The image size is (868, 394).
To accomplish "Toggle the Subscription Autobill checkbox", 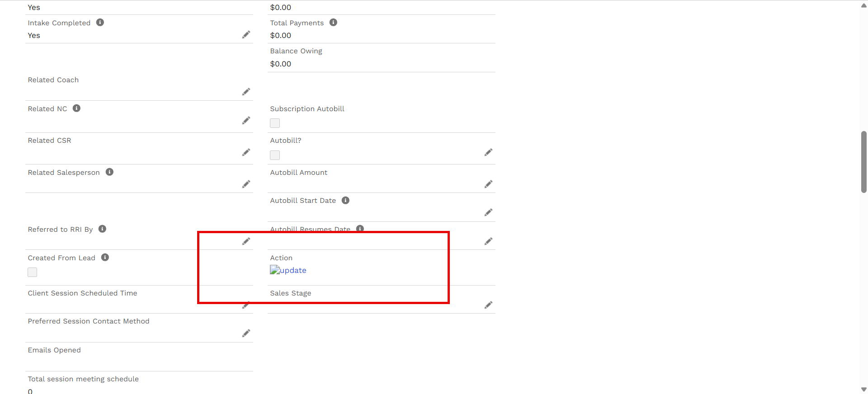I will 275,123.
